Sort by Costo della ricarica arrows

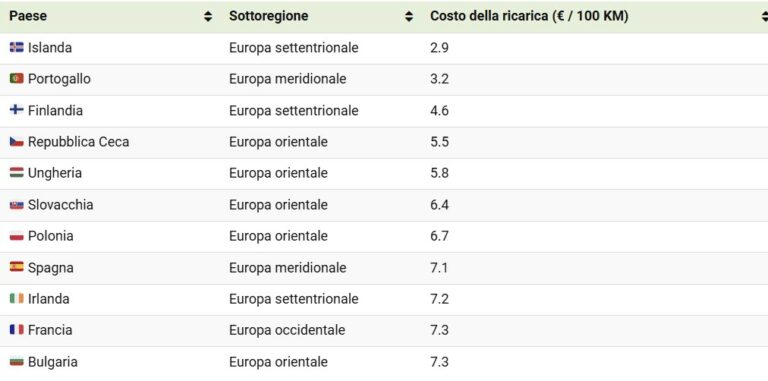765,17
